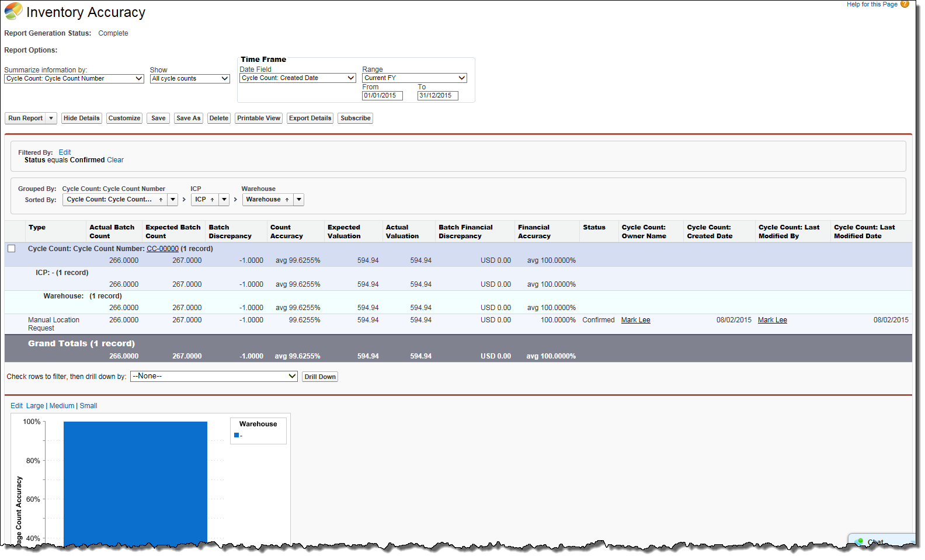Open the ICP grouping dropdown arrow
Viewport: 925px width, 560px height.
pos(224,200)
